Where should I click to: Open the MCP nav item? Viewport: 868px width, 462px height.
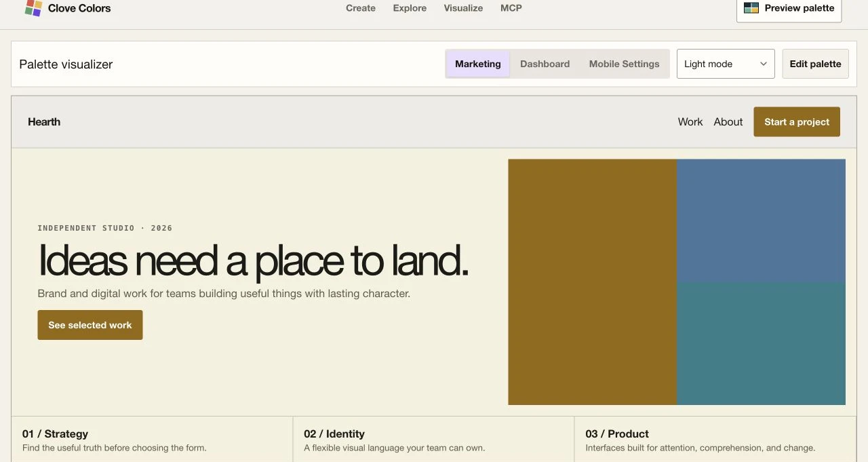tap(511, 8)
